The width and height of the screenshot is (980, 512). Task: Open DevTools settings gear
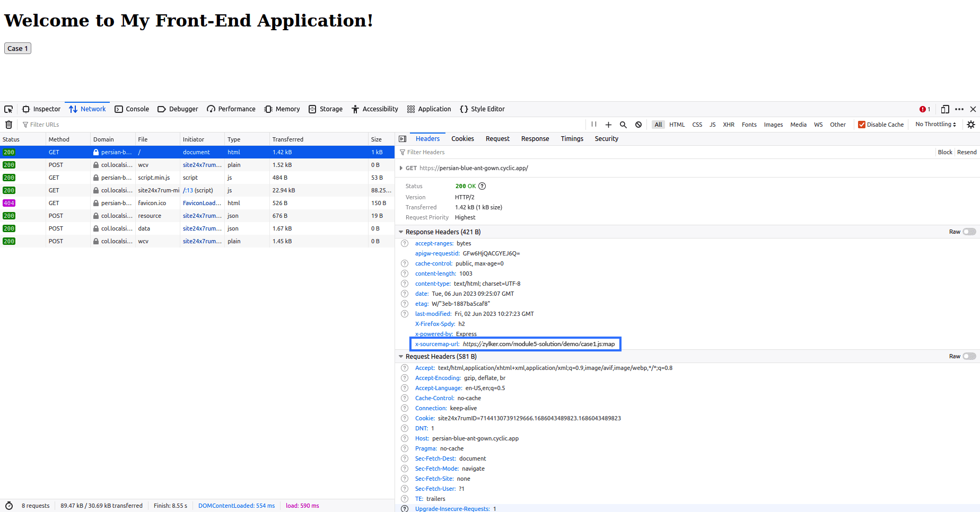tap(971, 124)
